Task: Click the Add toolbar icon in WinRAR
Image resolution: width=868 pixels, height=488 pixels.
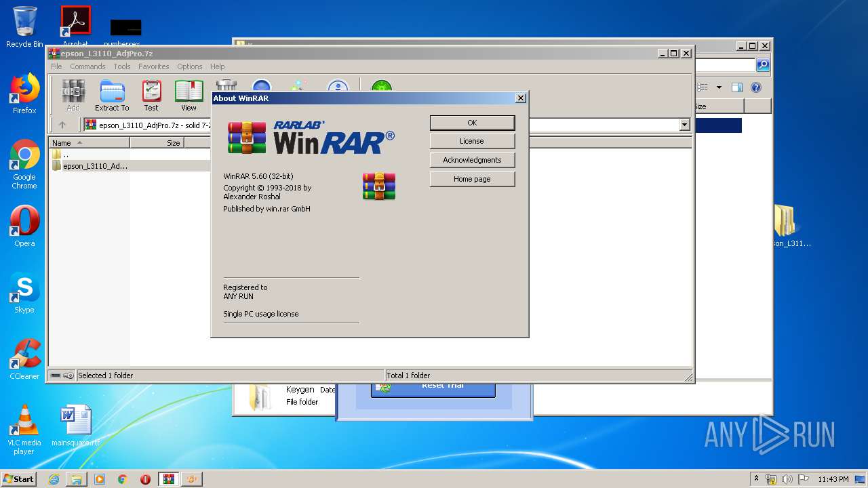Action: tap(73, 96)
